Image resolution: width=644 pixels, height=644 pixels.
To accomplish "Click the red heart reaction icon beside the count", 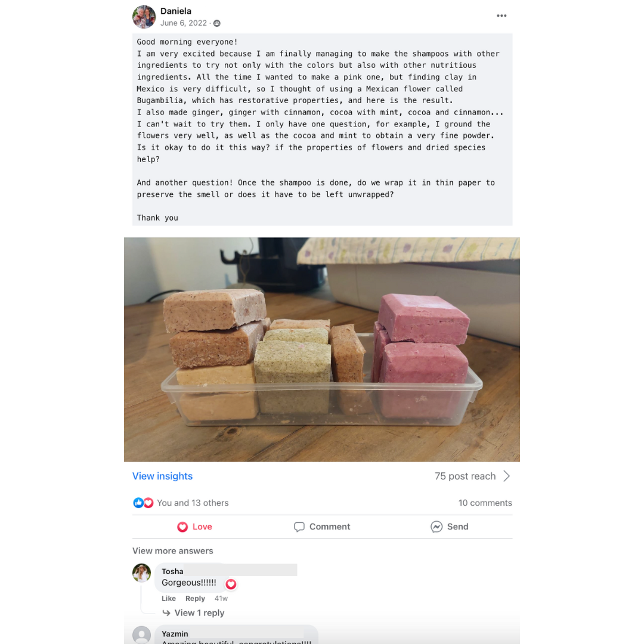I will coord(148,503).
